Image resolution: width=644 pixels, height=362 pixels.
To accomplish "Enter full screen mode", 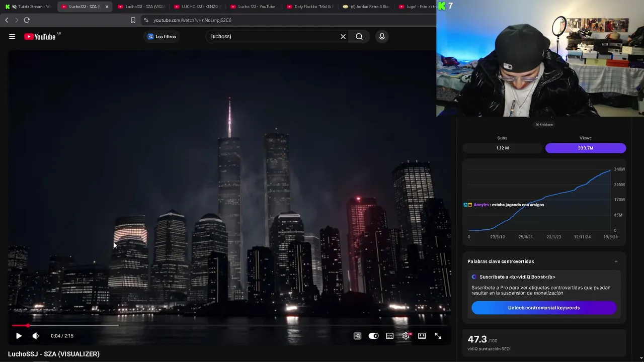I will pyautogui.click(x=438, y=336).
